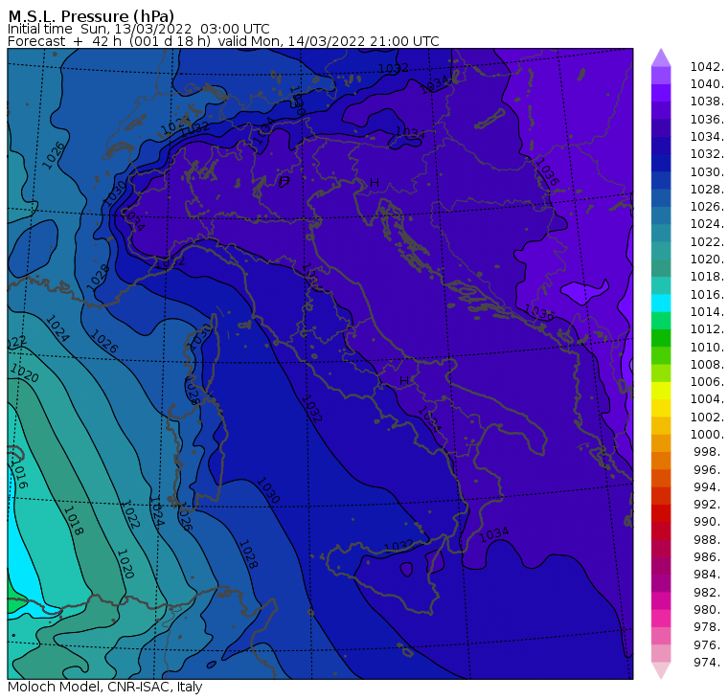Click the legend band between 1042 and 1040
728x700 pixels.
(661, 76)
